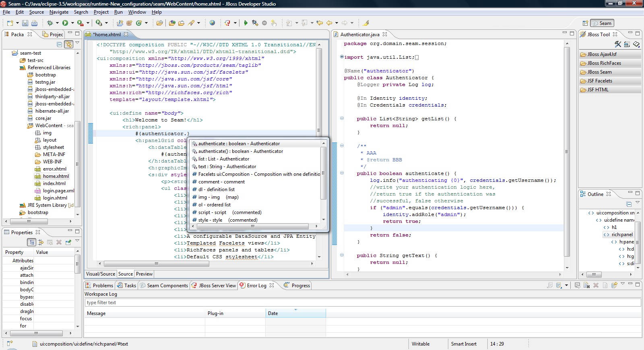Click the green Run launch icon

tap(65, 23)
